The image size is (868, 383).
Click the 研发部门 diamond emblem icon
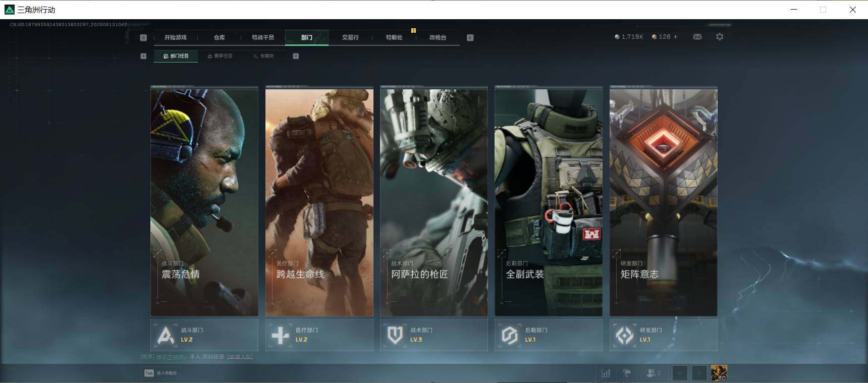[x=625, y=336]
